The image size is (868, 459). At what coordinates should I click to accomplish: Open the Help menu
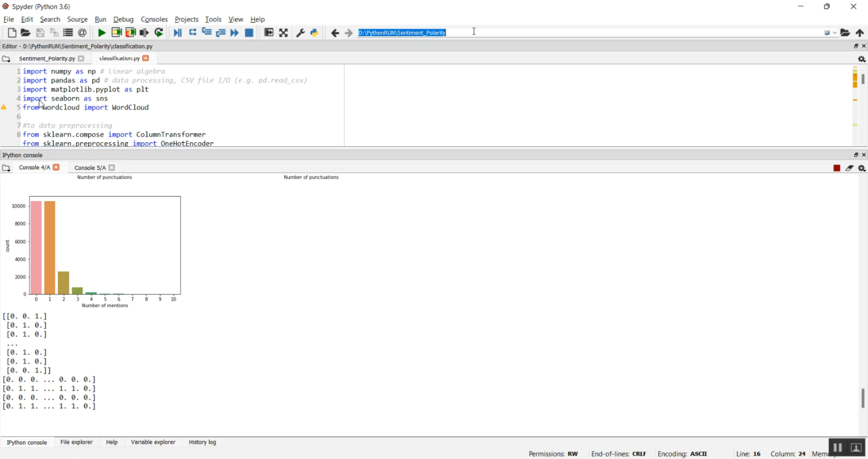pyautogui.click(x=258, y=19)
